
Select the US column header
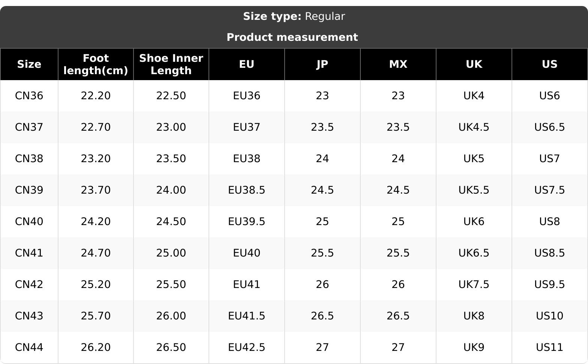(x=550, y=64)
